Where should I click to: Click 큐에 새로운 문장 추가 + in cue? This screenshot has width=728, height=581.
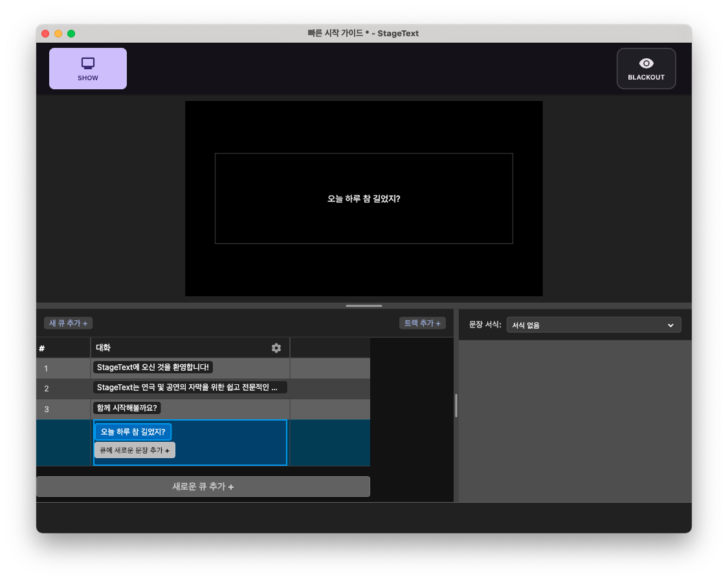[135, 450]
